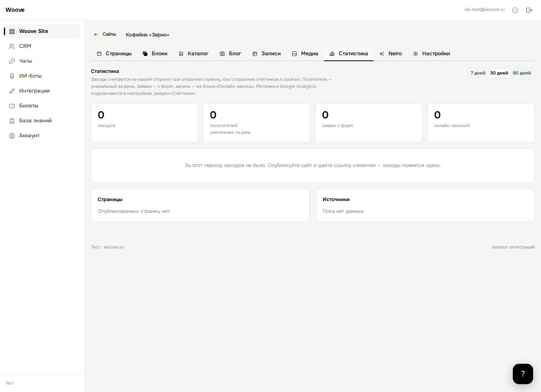Viewport: 541px width, 392px height.
Task: Click the Статистика chart icon
Action: tap(332, 54)
